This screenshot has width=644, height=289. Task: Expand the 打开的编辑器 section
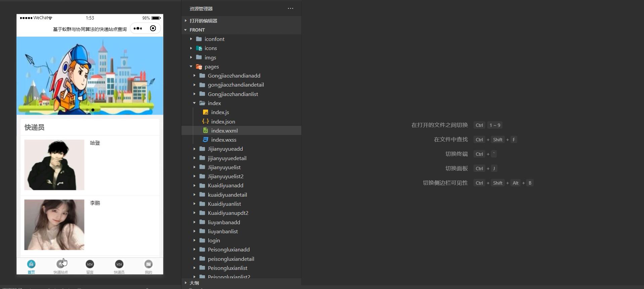tap(185, 21)
